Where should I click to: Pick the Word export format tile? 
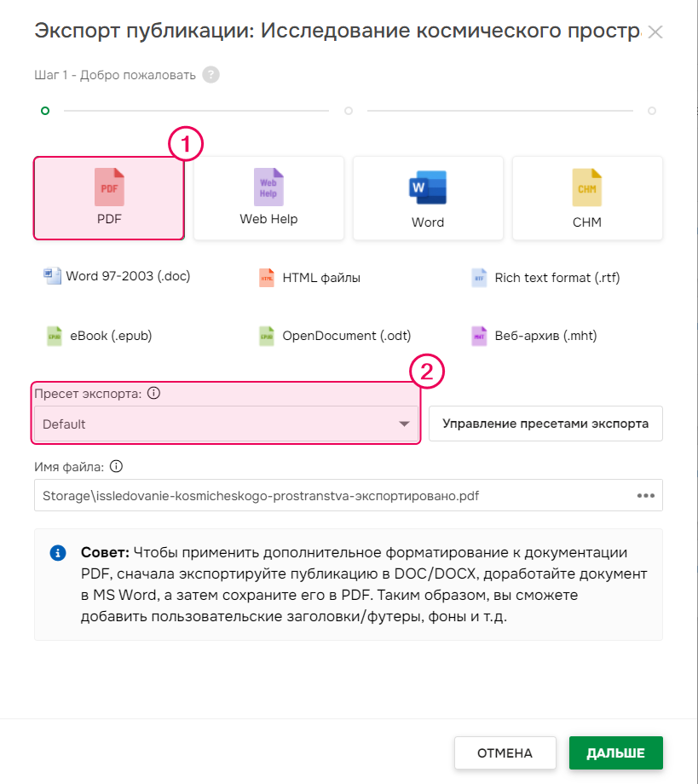[428, 198]
